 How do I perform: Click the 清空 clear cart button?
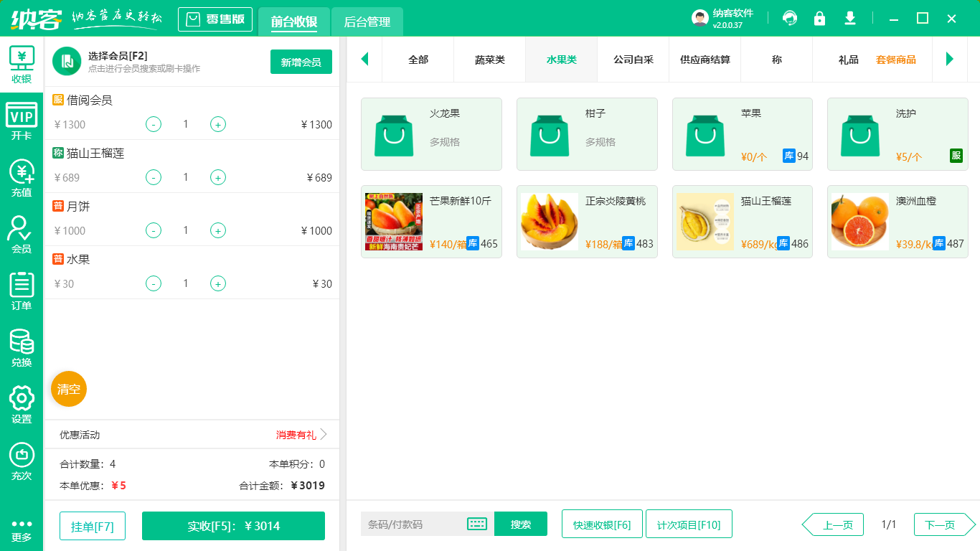(68, 390)
